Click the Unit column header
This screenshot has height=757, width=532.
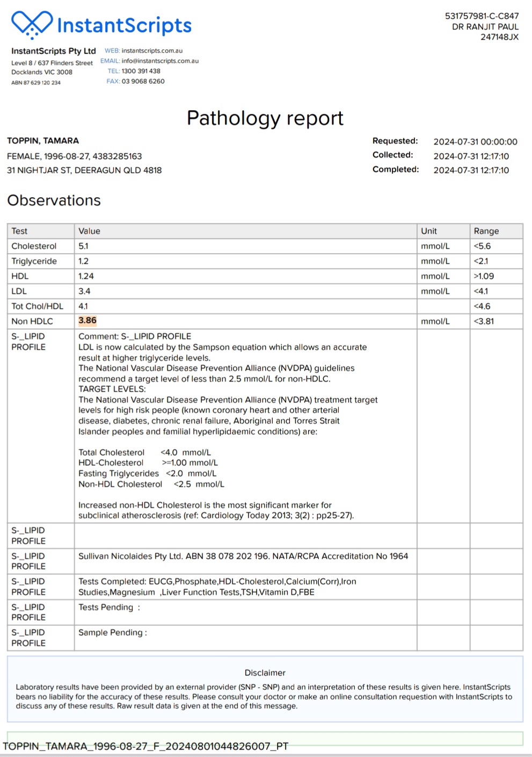[x=428, y=231]
